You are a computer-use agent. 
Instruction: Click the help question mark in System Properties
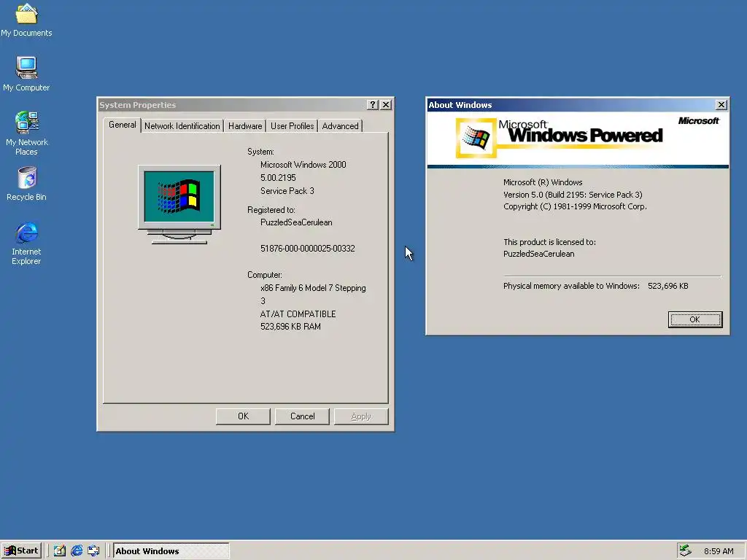tap(373, 105)
